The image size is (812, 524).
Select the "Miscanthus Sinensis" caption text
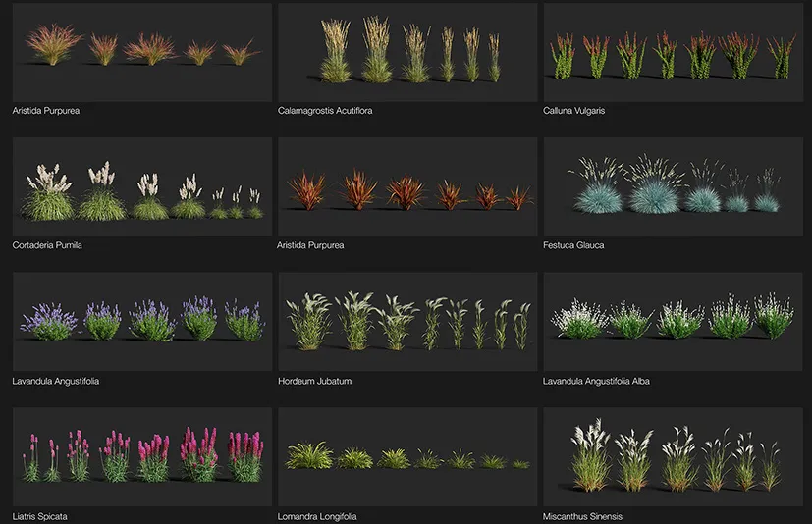582,516
